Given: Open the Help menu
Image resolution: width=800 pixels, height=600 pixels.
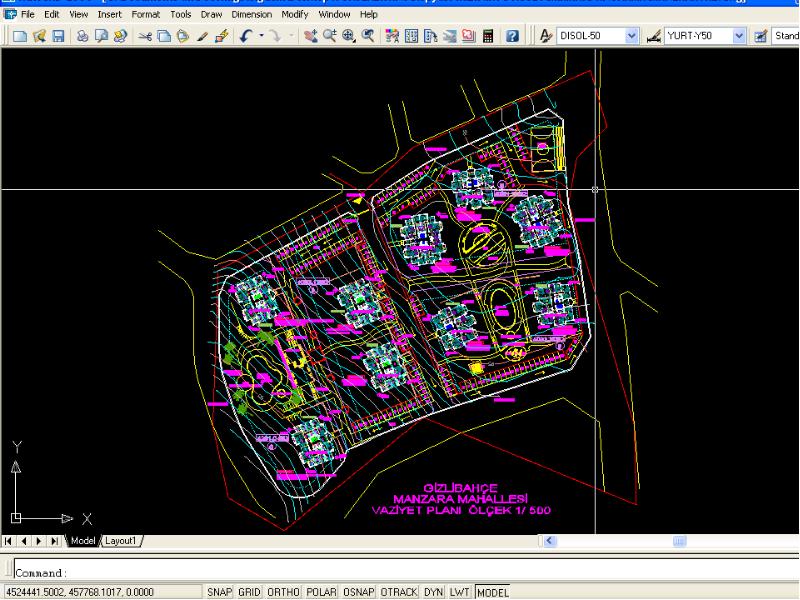Looking at the screenshot, I should point(368,14).
